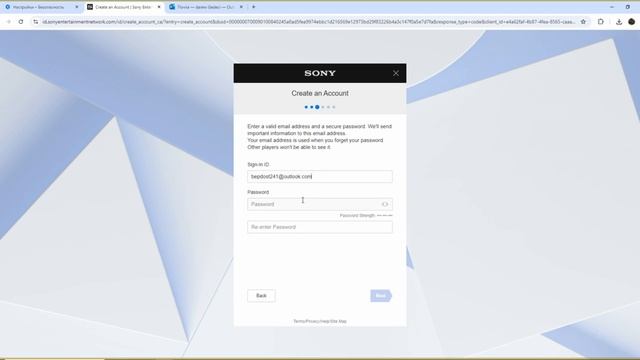The image size is (640, 360).
Task: Close the Sony Create an Account tab
Action: (x=159, y=7)
